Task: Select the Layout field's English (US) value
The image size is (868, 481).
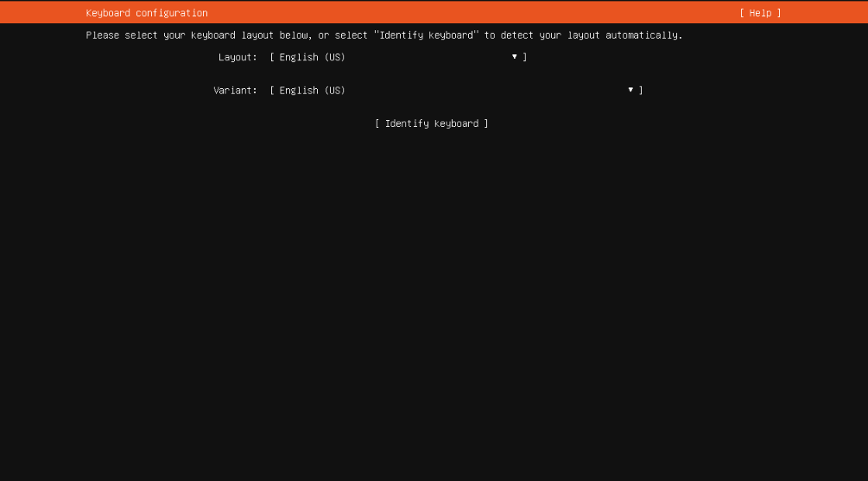Action: (x=312, y=57)
